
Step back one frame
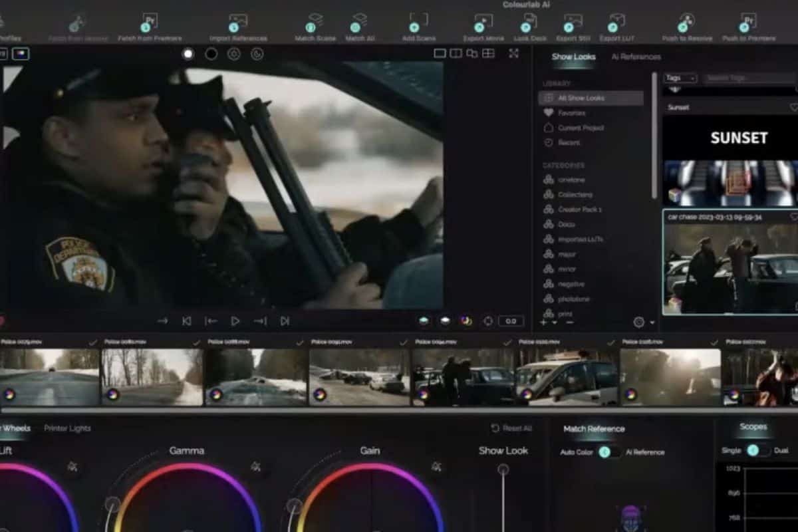(x=211, y=321)
